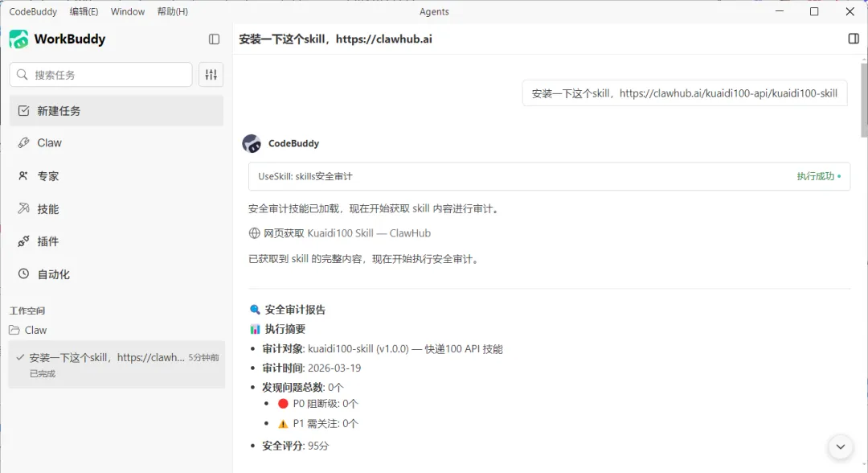This screenshot has height=473, width=868.
Task: Open the 插件 page
Action: pos(117,241)
